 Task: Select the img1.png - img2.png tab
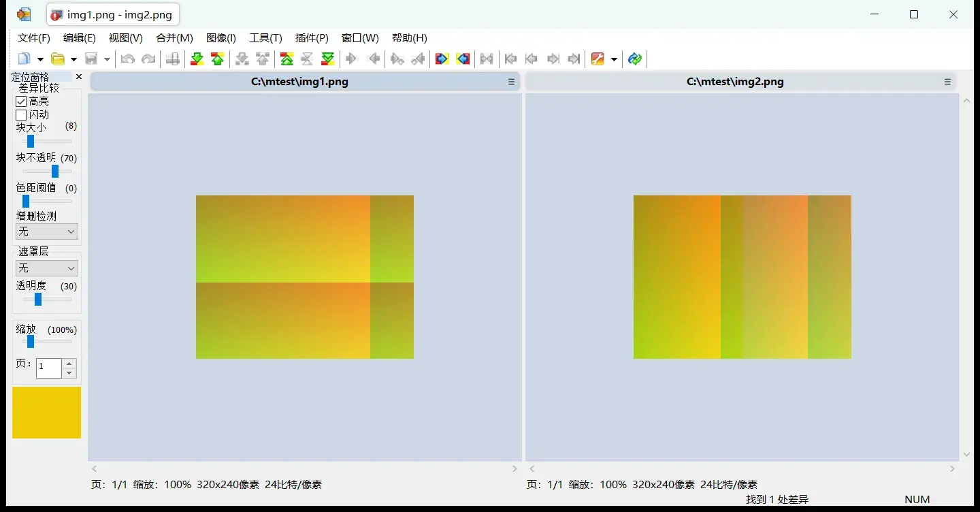click(113, 15)
